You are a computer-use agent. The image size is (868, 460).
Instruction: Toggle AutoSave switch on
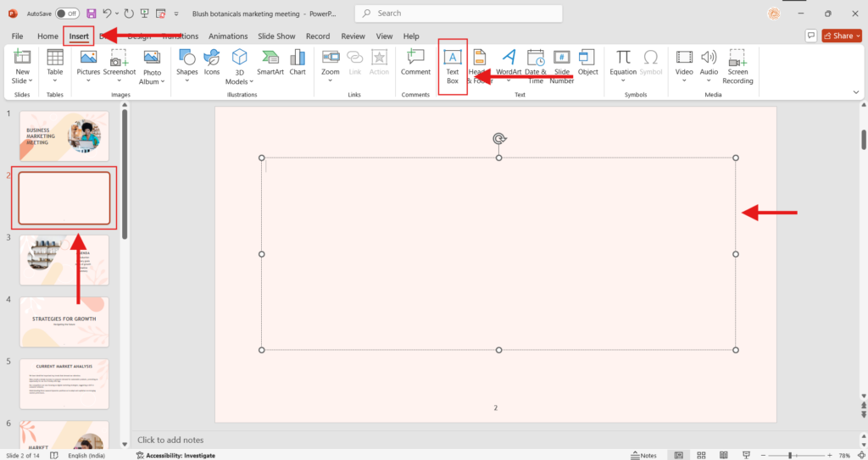(66, 14)
